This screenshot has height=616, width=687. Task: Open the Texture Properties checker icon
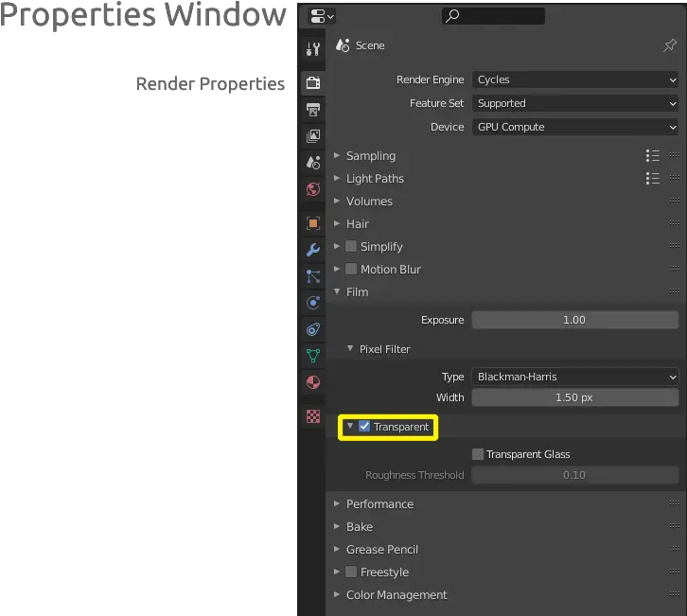tap(313, 416)
